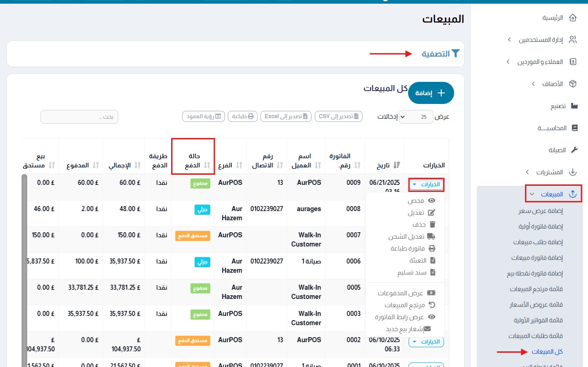Click the envelope icon for إشعار بيع جديد
The height and width of the screenshot is (367, 588).
[427, 329]
